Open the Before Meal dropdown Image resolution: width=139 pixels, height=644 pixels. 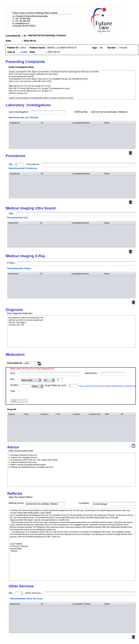point(31,380)
